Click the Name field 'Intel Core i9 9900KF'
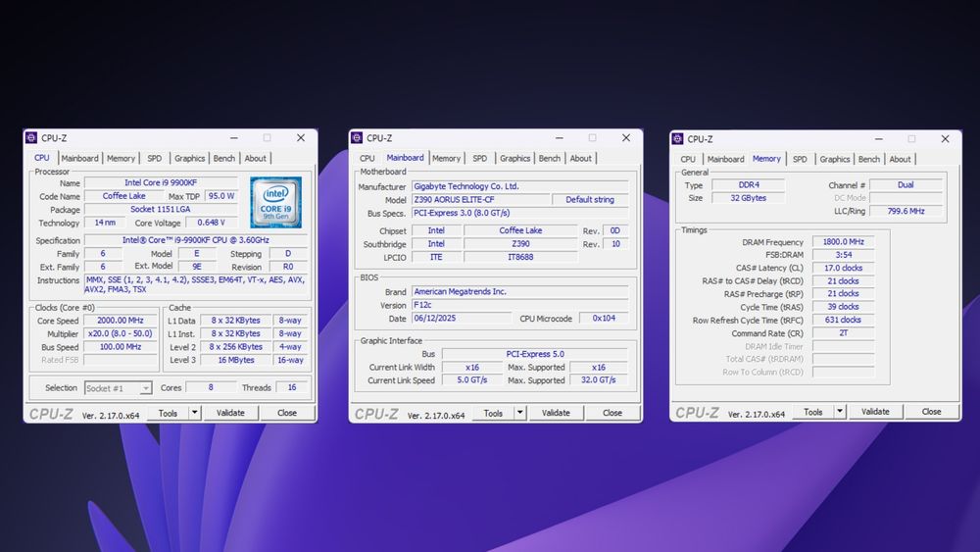The height and width of the screenshot is (552, 980). (x=161, y=182)
